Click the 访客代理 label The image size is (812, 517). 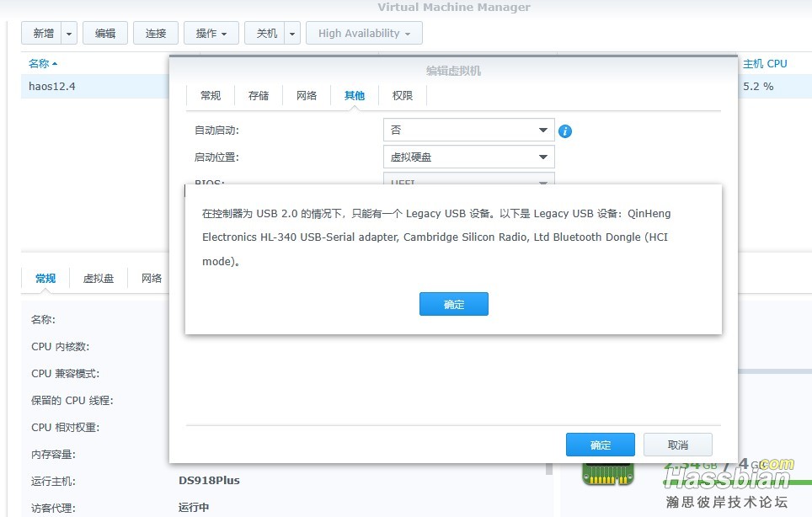[x=53, y=509]
